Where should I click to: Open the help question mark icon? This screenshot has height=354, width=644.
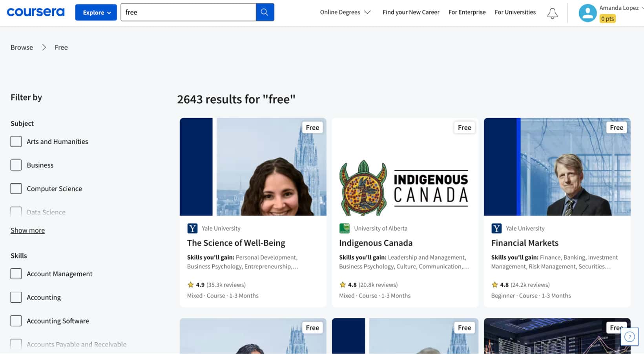(629, 337)
